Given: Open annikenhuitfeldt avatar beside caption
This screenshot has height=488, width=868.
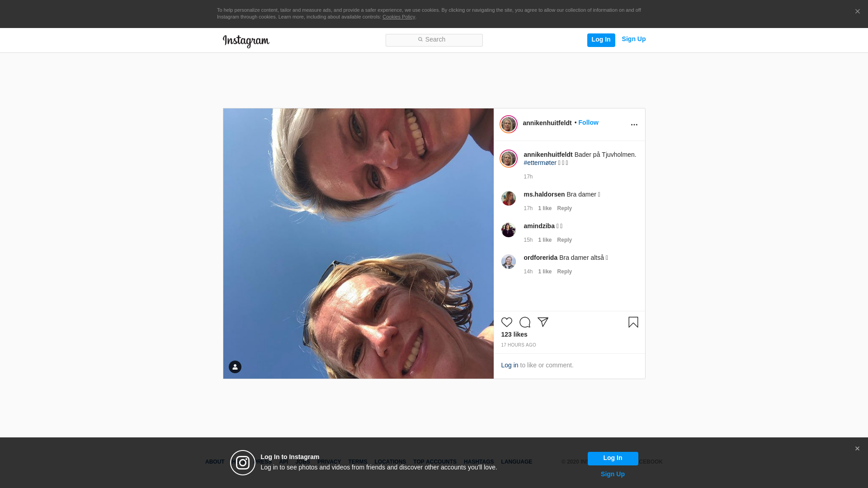Looking at the screenshot, I should (x=508, y=159).
